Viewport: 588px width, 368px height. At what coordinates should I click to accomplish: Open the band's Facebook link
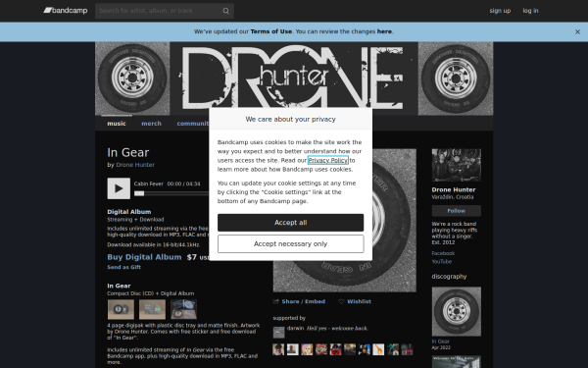(443, 253)
